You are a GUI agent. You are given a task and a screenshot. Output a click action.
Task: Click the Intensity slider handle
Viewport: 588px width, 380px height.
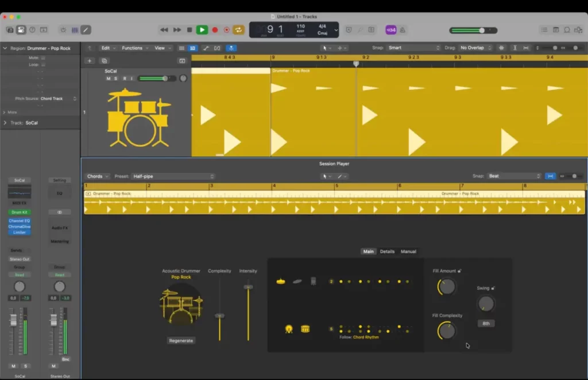coord(248,286)
